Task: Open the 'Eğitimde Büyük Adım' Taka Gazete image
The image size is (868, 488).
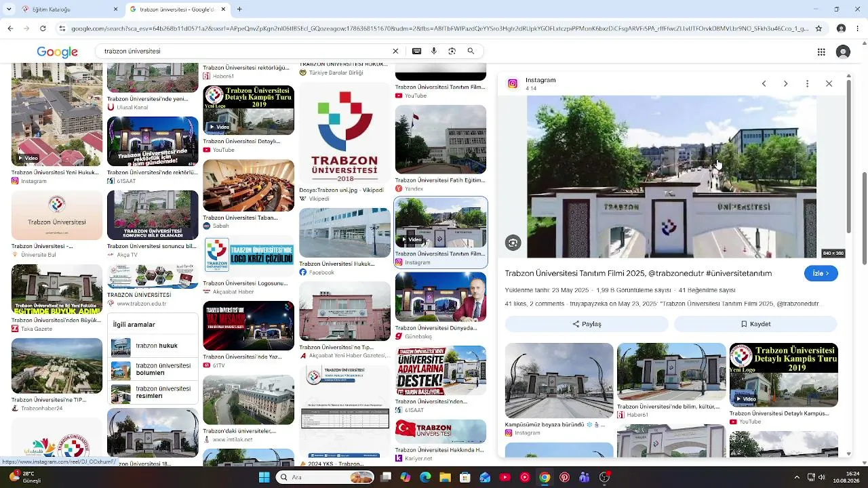Action: [57, 289]
